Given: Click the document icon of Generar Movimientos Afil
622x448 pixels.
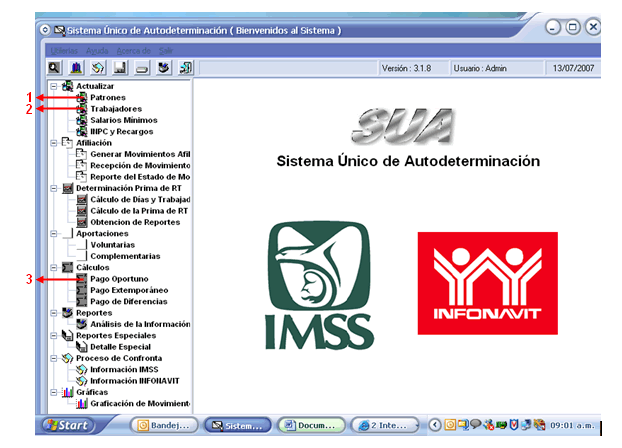Looking at the screenshot, I should tap(81, 154).
